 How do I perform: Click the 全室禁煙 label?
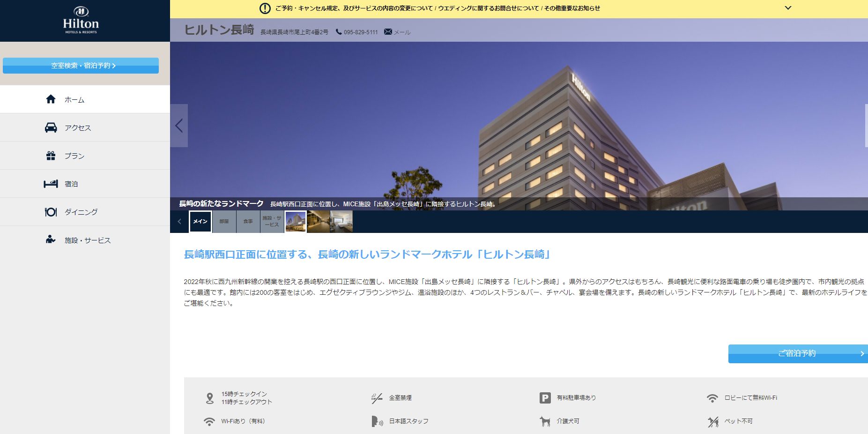coord(401,398)
